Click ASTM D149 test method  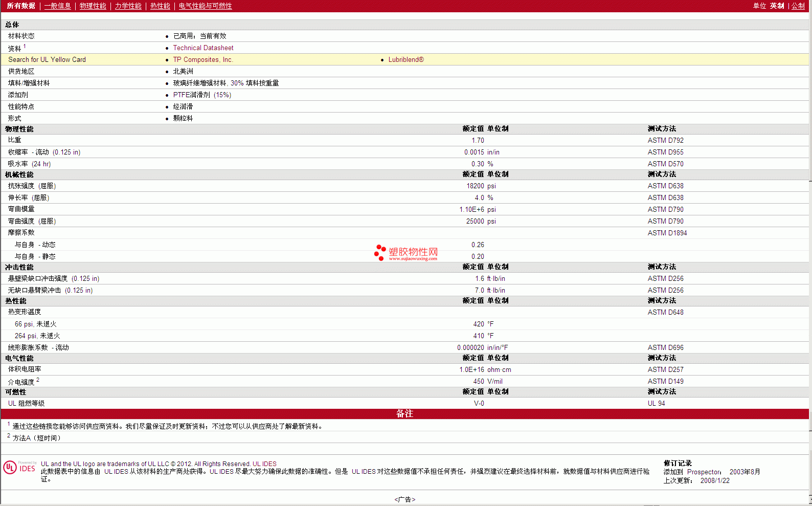tap(665, 381)
